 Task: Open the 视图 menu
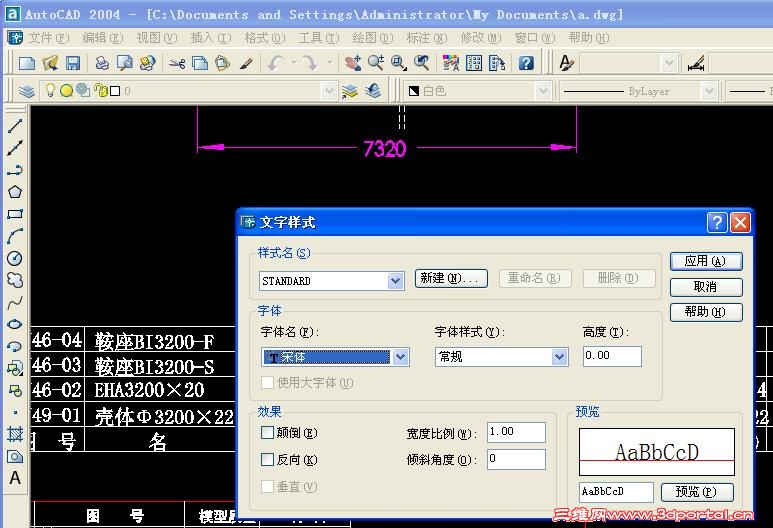[x=157, y=38]
